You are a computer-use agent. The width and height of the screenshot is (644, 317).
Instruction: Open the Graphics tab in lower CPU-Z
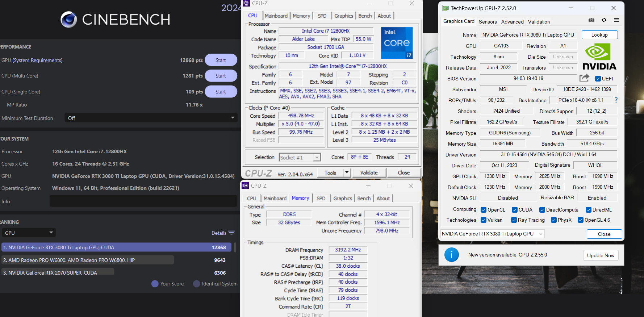click(343, 198)
